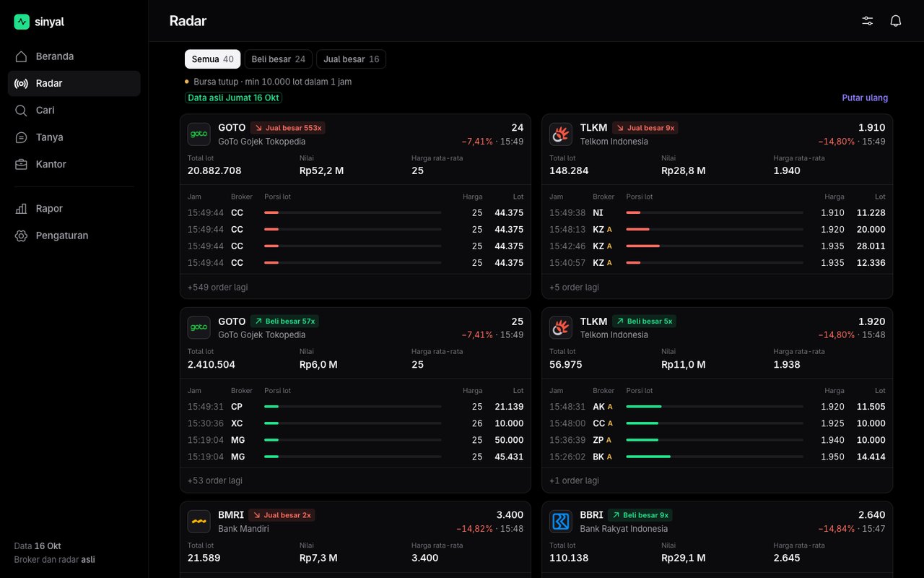The image size is (924, 578).
Task: Click the Putar ulang link
Action: tap(865, 98)
